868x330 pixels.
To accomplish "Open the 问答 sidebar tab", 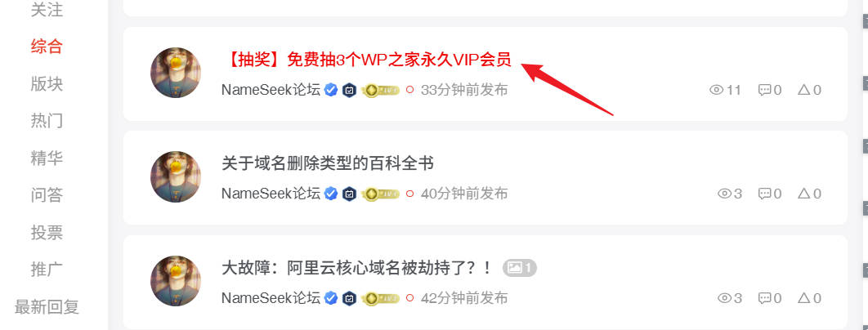I will pos(47,195).
